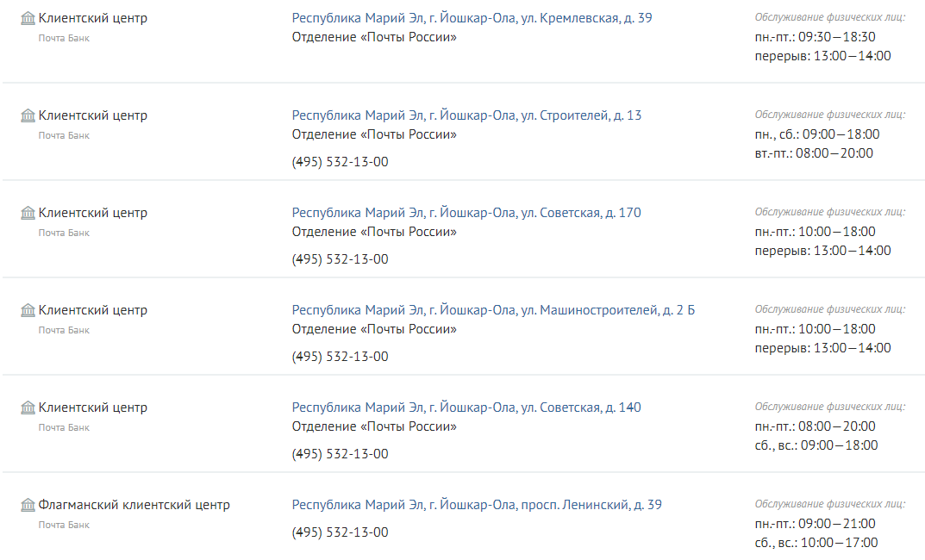Open address link просп. Ленинский, д. 39
The image size is (925, 560).
(x=477, y=505)
